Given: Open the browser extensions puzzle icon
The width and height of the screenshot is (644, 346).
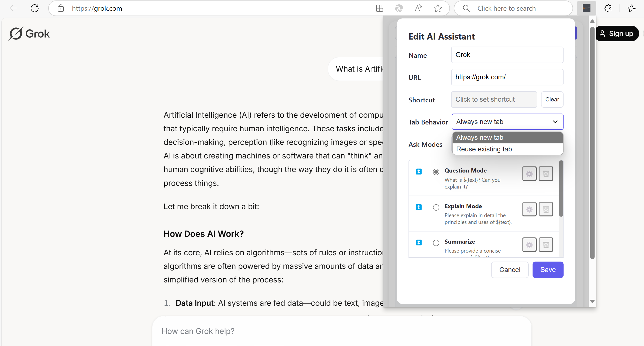Looking at the screenshot, I should (x=608, y=8).
